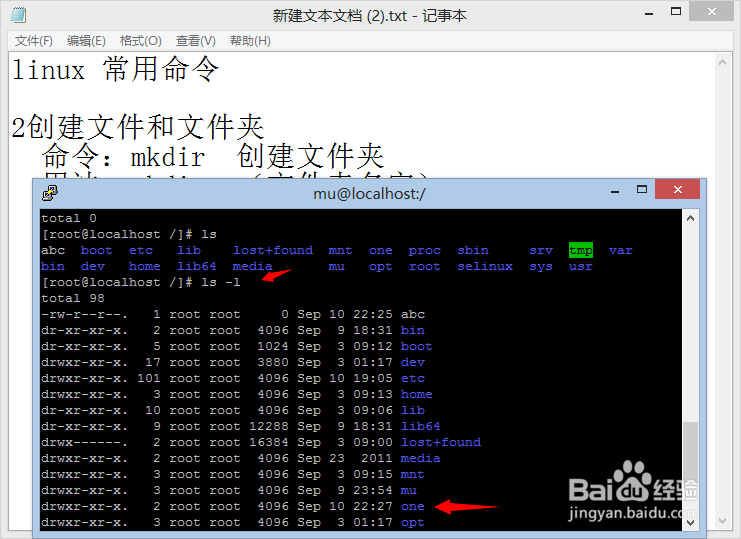Minimize the Notepad window

pos(649,13)
